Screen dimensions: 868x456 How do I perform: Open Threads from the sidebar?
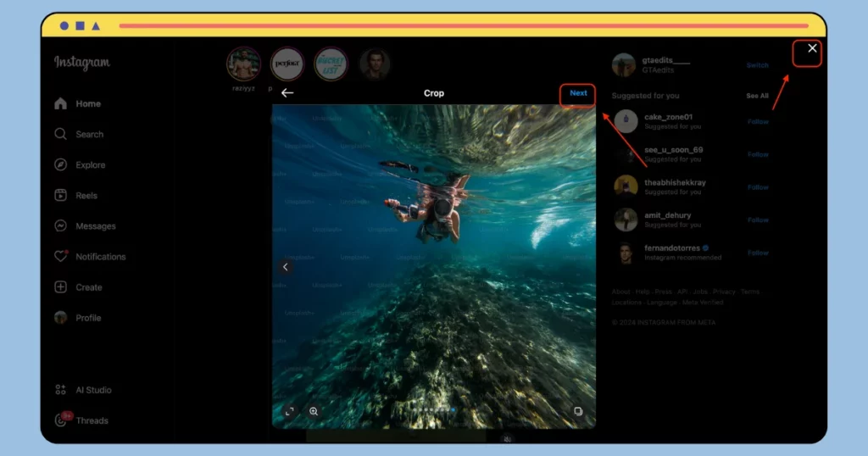click(81, 420)
